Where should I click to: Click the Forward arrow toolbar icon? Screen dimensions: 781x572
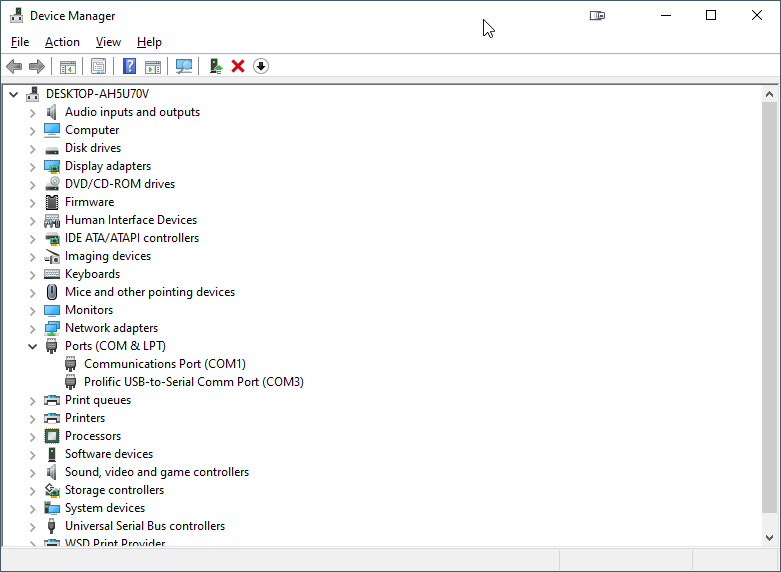37,66
